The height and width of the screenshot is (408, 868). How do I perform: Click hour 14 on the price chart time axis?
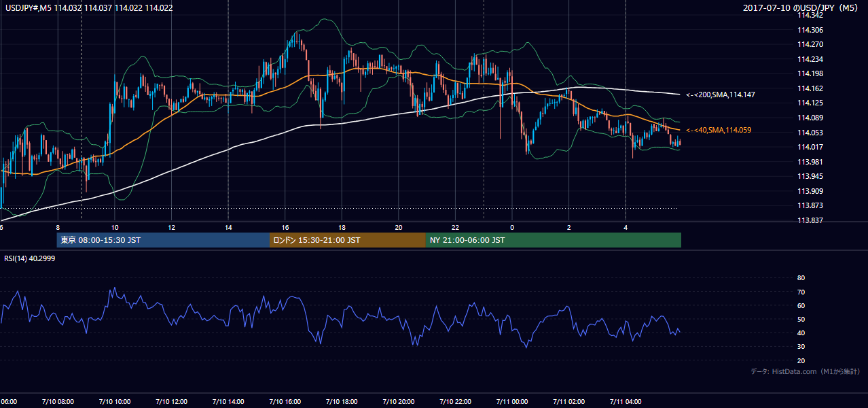click(x=228, y=227)
